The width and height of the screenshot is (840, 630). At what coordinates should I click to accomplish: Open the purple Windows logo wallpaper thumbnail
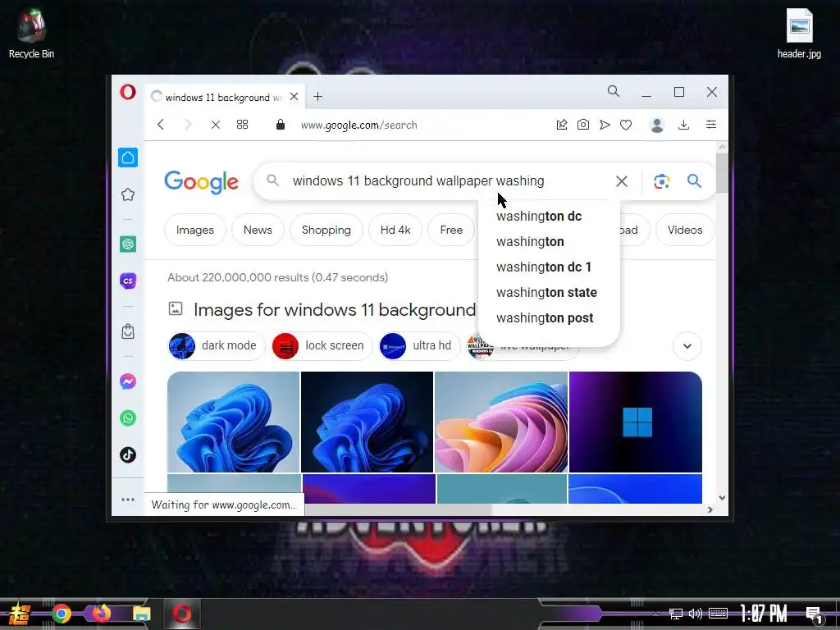click(636, 422)
